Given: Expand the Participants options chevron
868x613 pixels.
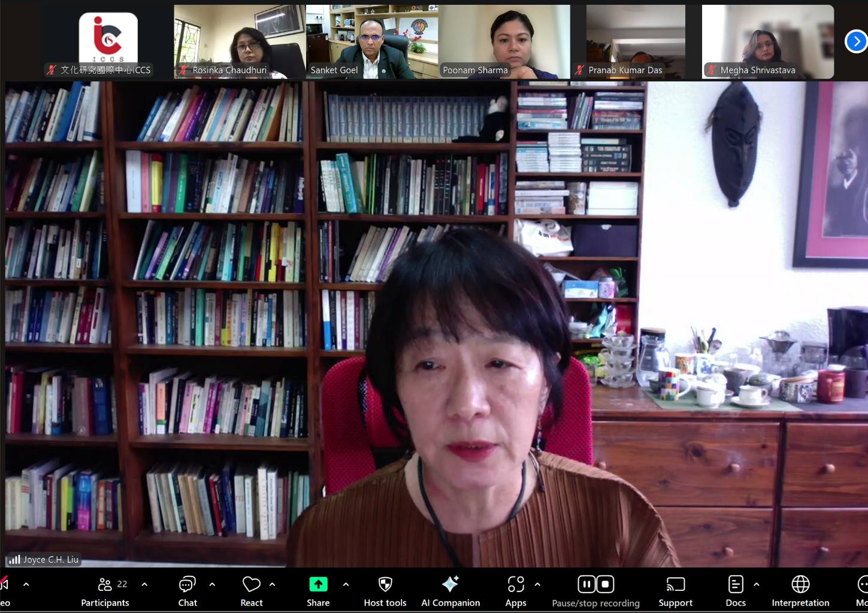Looking at the screenshot, I should point(144,584).
